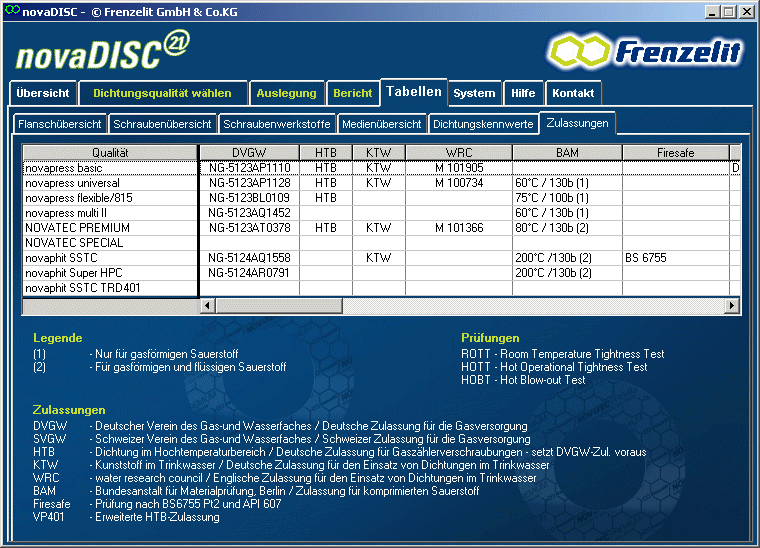Open the Dichtungskennwerte sub-tab
Viewport: 760px width, 548px height.
pos(483,124)
